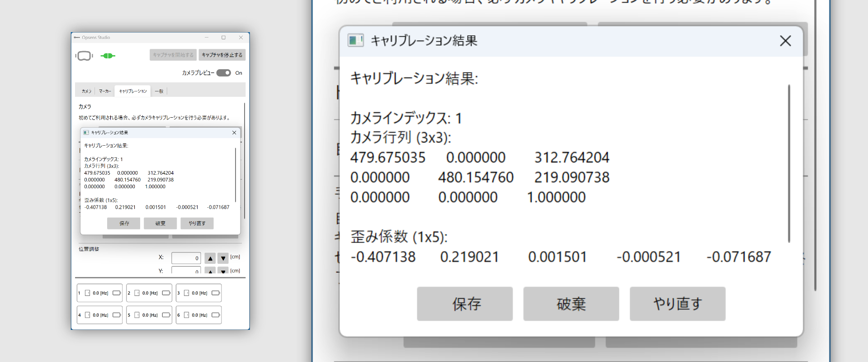Click coefficient -0.071687 in the enlarged dialog
The height and width of the screenshot is (362, 868).
pyautogui.click(x=739, y=257)
